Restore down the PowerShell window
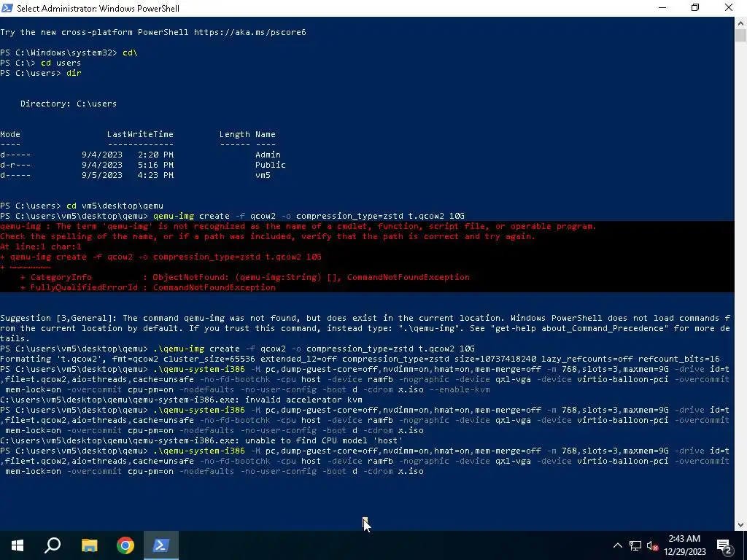The image size is (747, 560). (695, 8)
